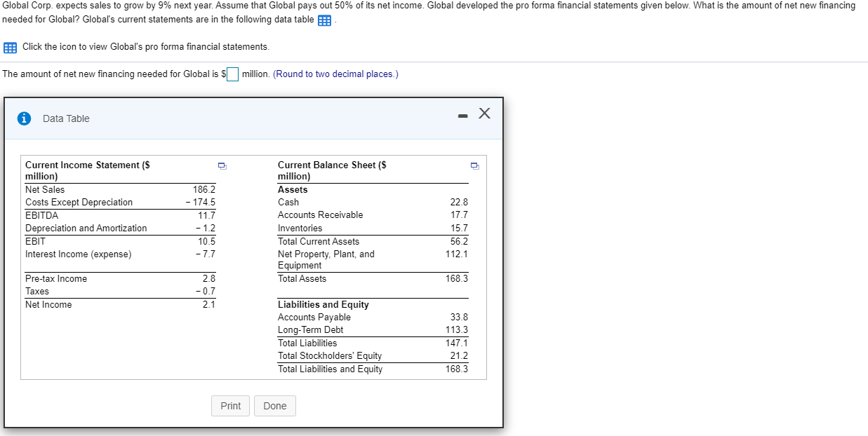Click Total Stockholders' Equity label
The width and height of the screenshot is (868, 436).
point(330,356)
